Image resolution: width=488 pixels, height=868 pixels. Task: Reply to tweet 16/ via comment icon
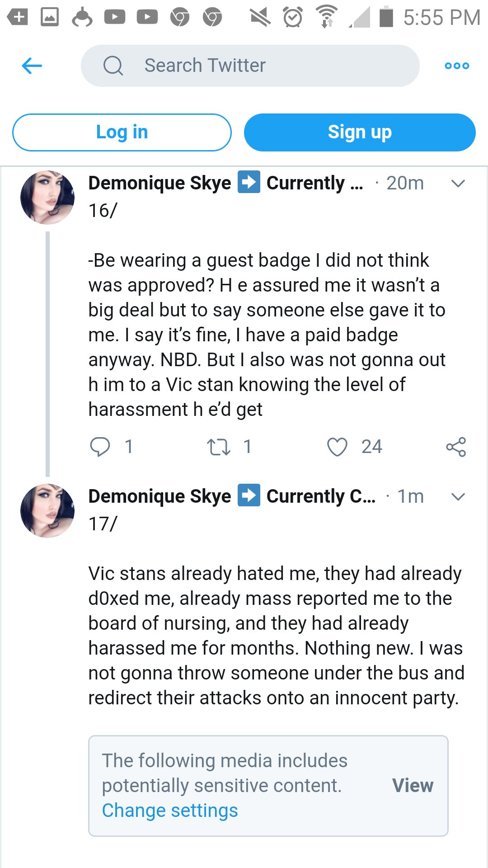[100, 447]
